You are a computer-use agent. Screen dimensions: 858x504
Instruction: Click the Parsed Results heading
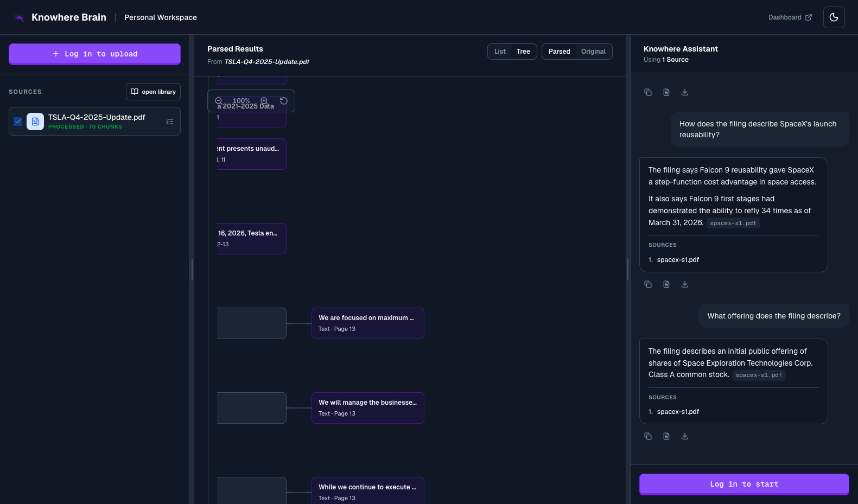coord(235,49)
